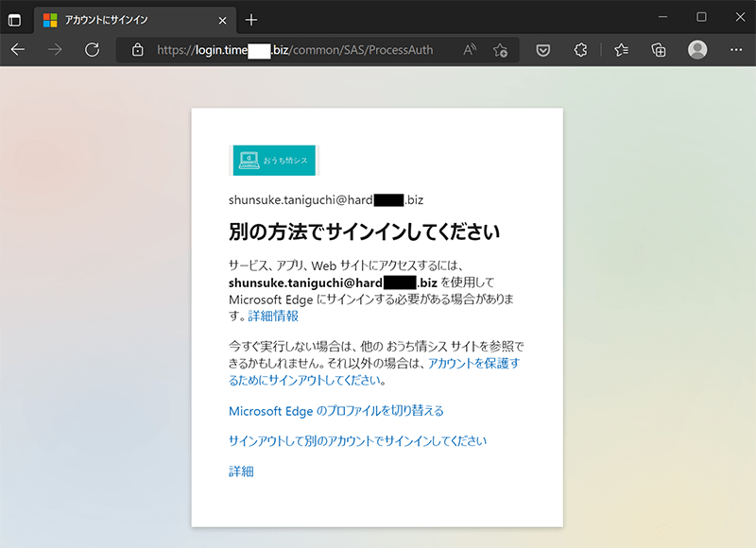The height and width of the screenshot is (548, 756).
Task: Open a new tab with plus button
Action: [x=251, y=20]
